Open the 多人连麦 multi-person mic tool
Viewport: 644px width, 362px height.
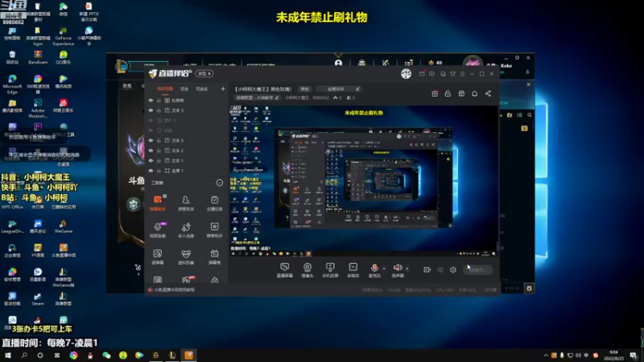pyautogui.click(x=186, y=229)
